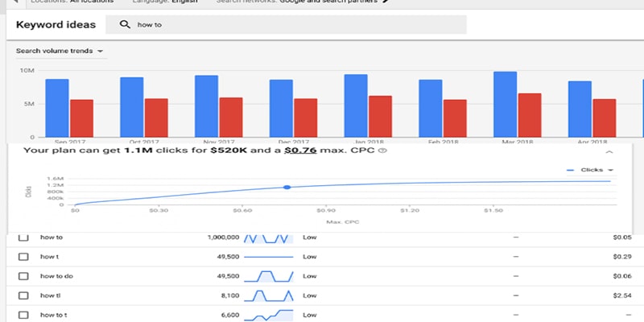Click the keyword search field containing 'how to'
Screen dimensions: 644x322
coord(286,25)
